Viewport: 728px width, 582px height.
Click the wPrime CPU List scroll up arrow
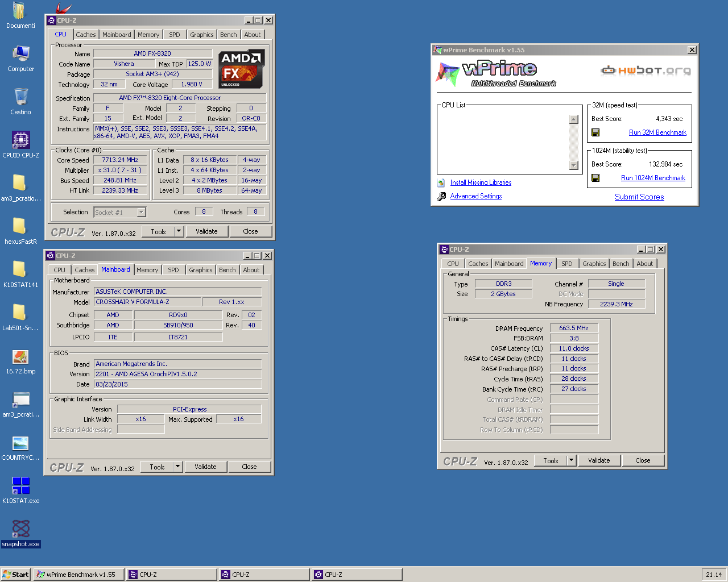pyautogui.click(x=574, y=119)
